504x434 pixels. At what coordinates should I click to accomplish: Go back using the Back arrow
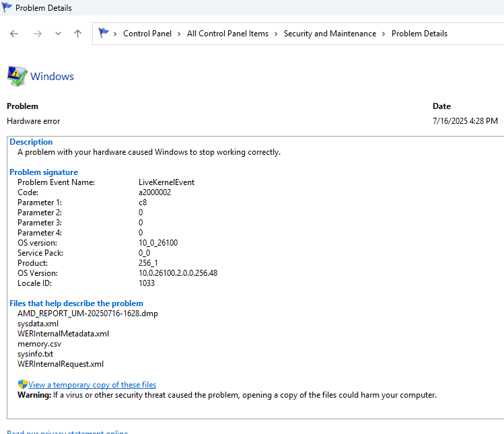pyautogui.click(x=14, y=34)
